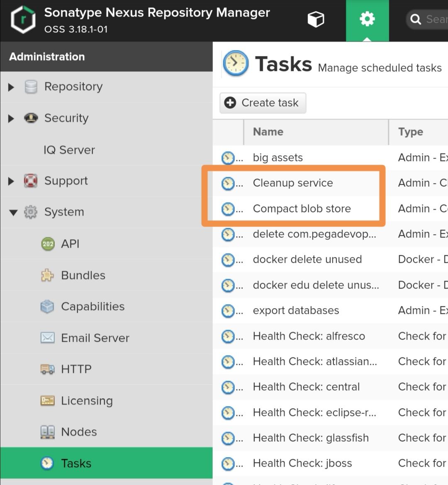Open the Cleanup service task
448x485 pixels.
[293, 183]
